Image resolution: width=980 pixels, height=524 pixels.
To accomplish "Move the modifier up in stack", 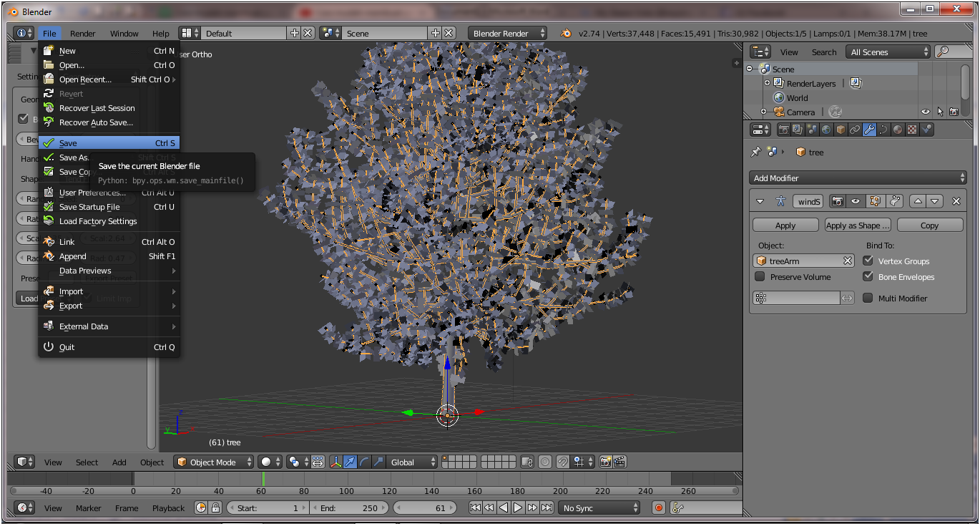I will [918, 202].
